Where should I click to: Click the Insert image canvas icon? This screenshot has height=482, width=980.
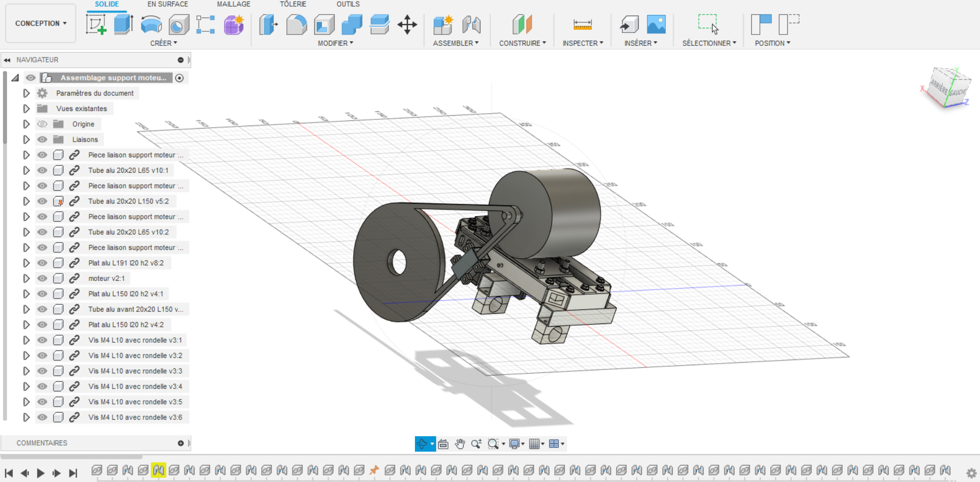click(x=656, y=25)
